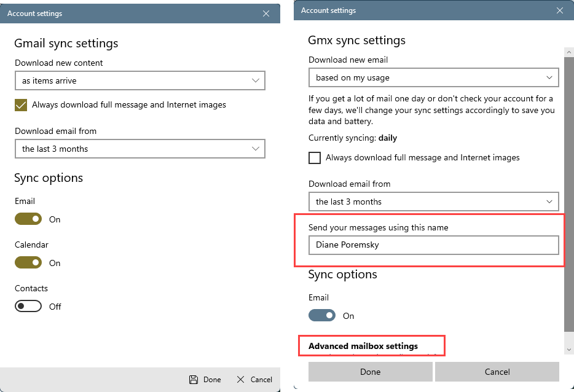Turn off Email sync for Gmail
Image resolution: width=574 pixels, height=392 pixels.
point(28,219)
